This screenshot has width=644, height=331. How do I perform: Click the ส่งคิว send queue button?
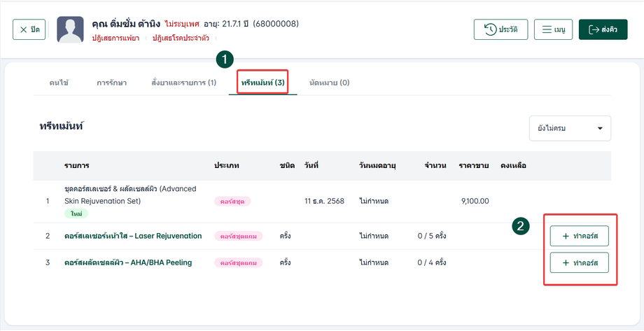point(603,29)
